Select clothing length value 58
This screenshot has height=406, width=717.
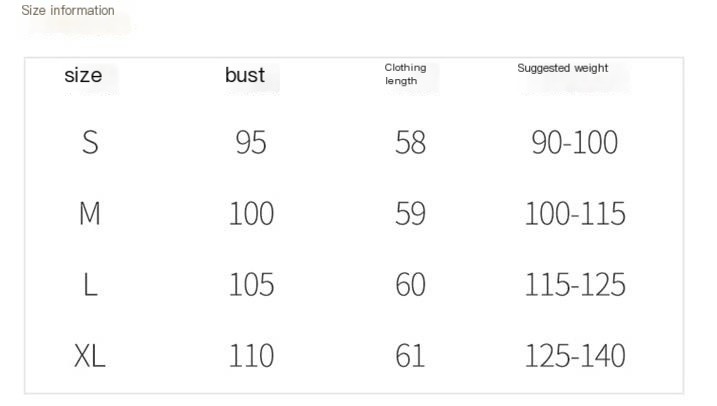click(410, 143)
